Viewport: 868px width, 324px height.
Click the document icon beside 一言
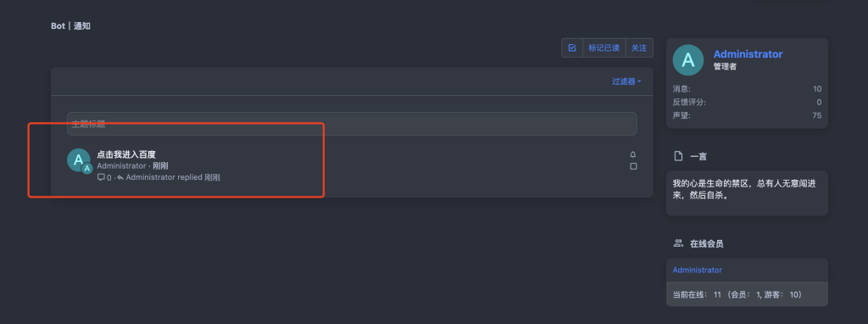[x=678, y=157]
